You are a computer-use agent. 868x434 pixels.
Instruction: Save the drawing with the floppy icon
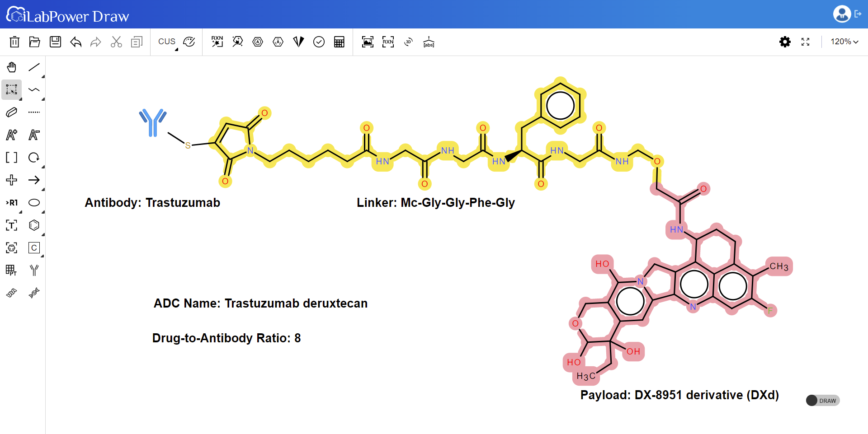coord(55,42)
